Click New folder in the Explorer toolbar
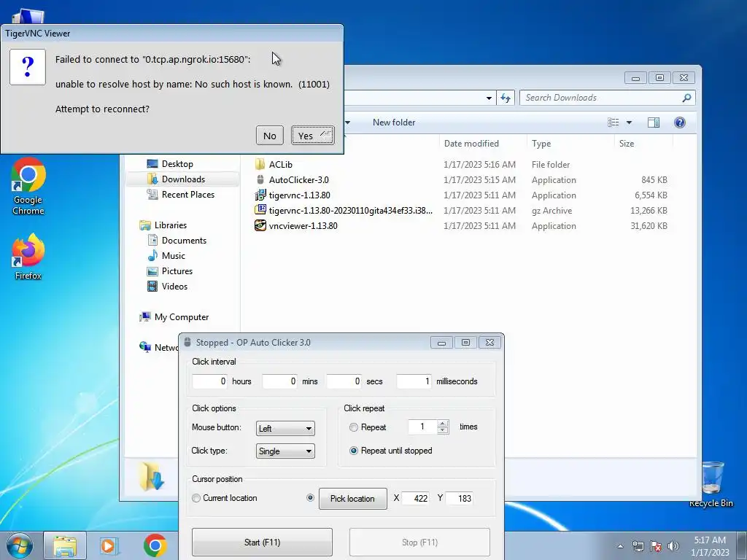 (x=394, y=122)
